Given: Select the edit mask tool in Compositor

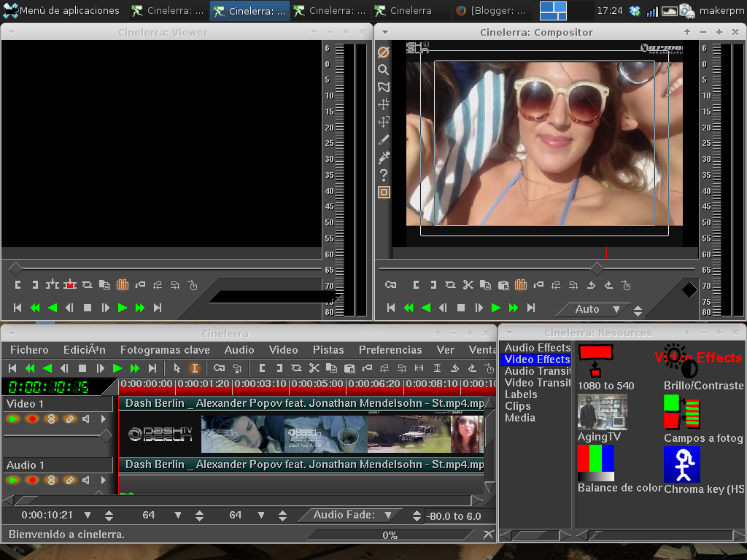Looking at the screenshot, I should [383, 87].
